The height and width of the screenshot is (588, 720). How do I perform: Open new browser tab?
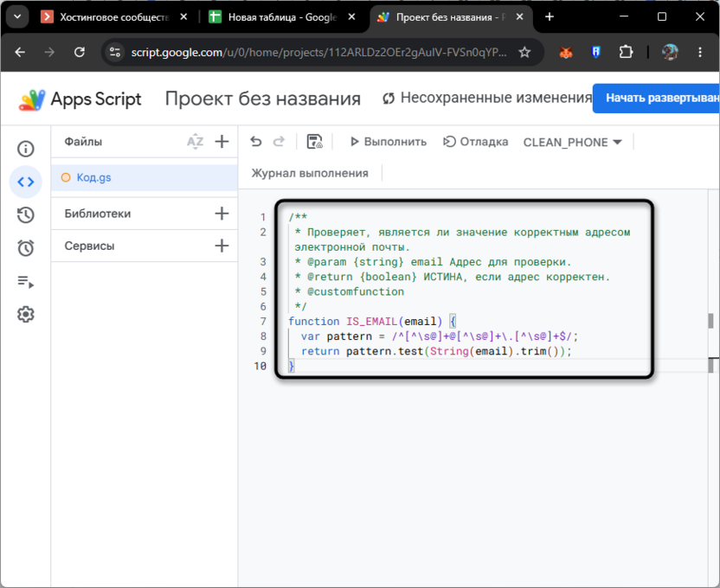(x=550, y=17)
